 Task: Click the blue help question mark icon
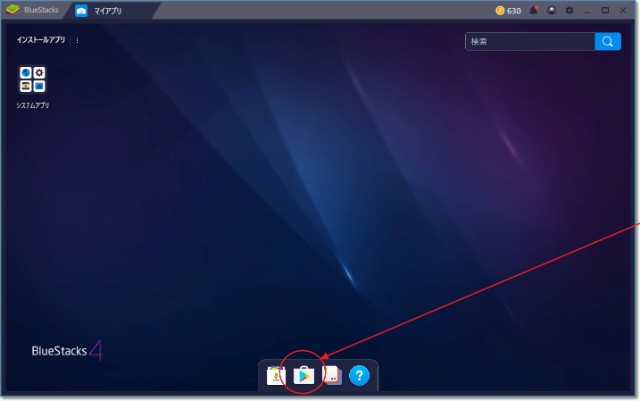(x=360, y=376)
